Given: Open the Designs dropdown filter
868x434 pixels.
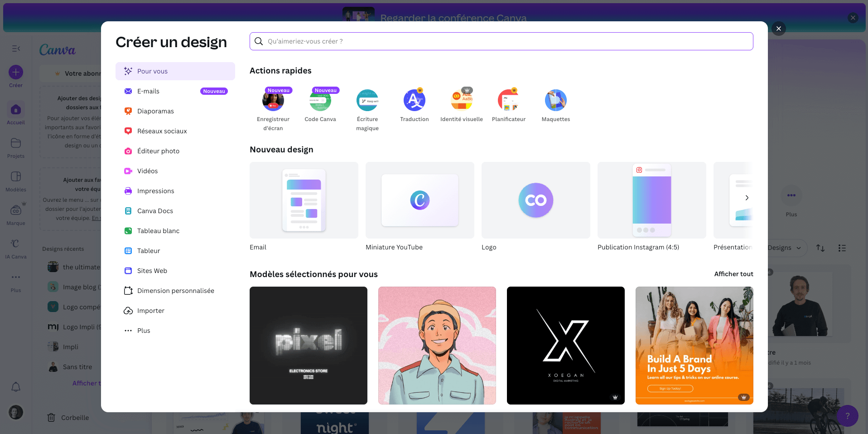Looking at the screenshot, I should [x=785, y=248].
